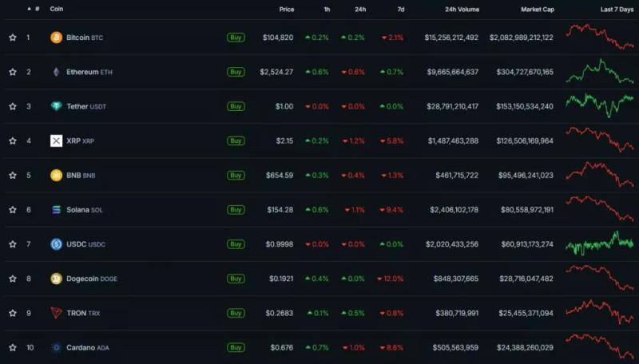The image size is (639, 364).
Task: Star Bitcoin as a favorite
Action: click(x=13, y=38)
